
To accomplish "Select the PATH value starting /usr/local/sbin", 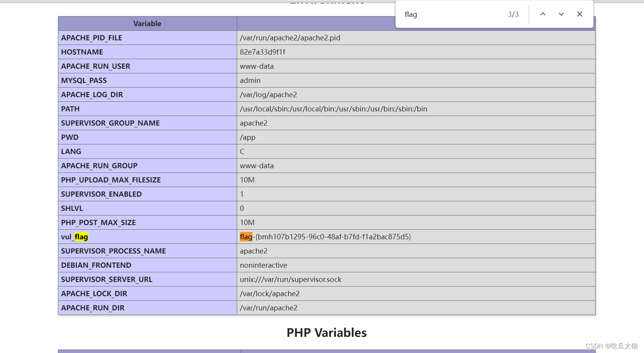I will pyautogui.click(x=334, y=109).
